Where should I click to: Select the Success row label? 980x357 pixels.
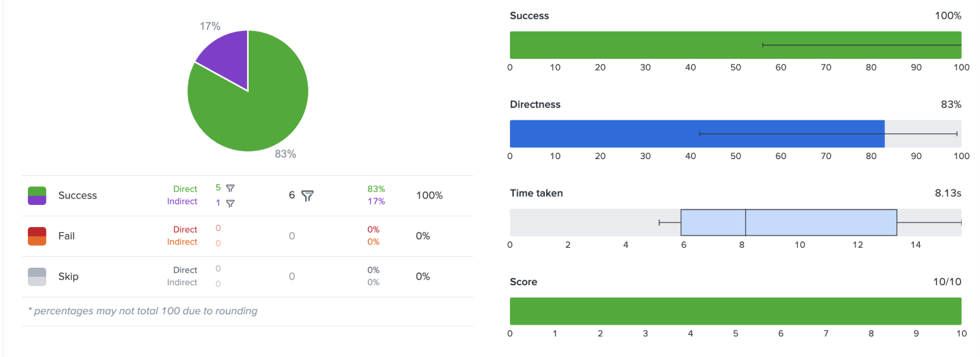coord(78,195)
